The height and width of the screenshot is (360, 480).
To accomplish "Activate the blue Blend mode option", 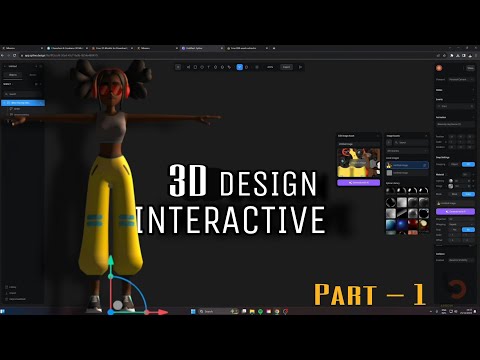I will (x=468, y=194).
